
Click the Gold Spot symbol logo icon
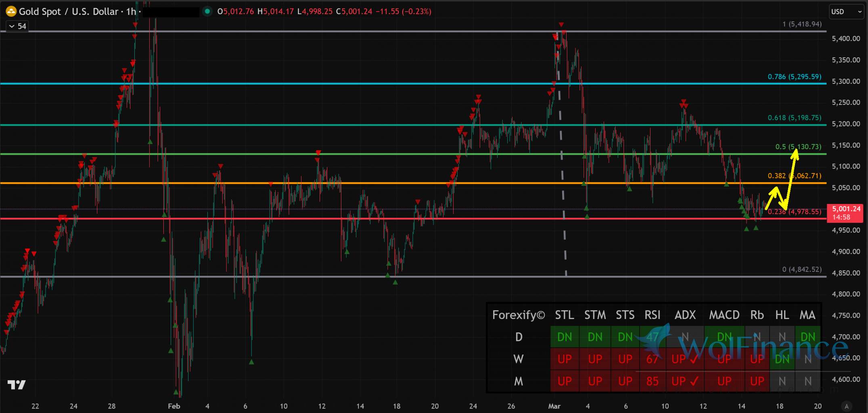click(11, 11)
